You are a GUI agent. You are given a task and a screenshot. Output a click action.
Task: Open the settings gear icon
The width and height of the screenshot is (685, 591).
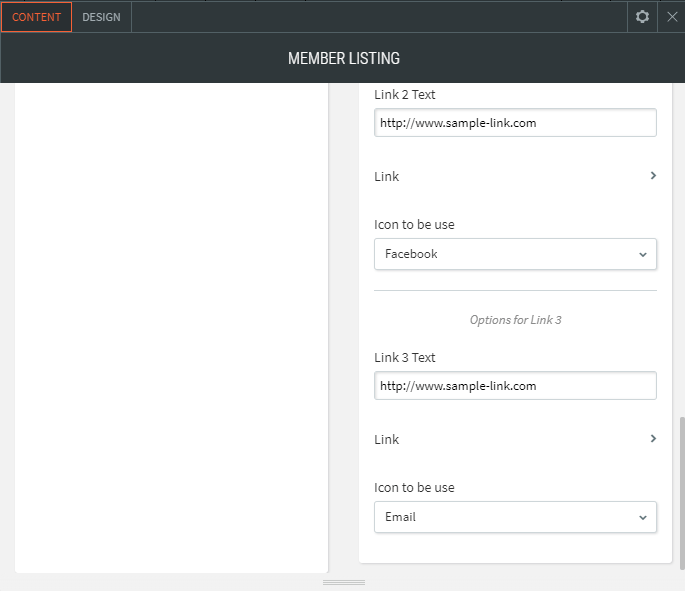click(642, 17)
